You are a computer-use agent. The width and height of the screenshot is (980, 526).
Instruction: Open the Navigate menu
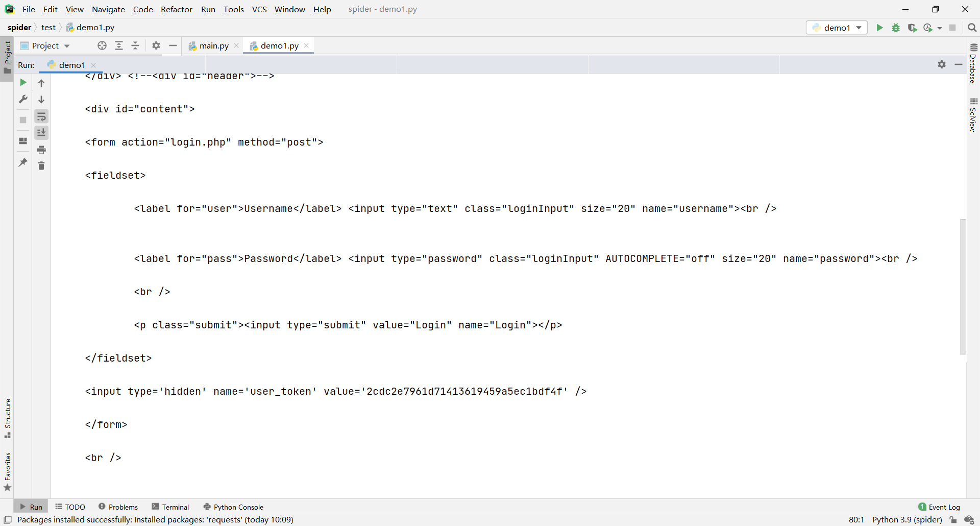[x=108, y=9]
